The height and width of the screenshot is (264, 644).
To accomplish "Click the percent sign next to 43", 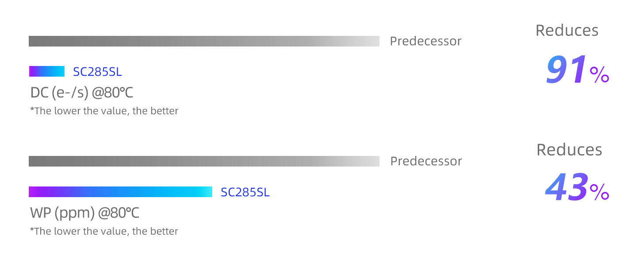I will pyautogui.click(x=600, y=192).
